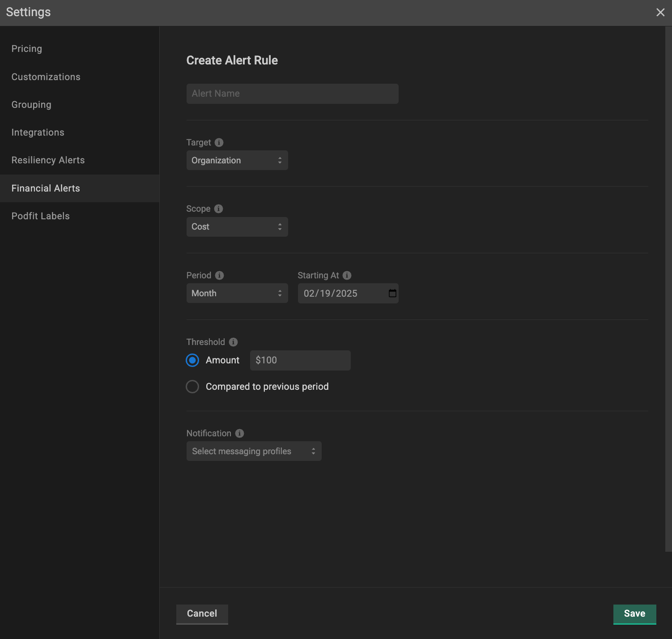Go to the Resiliency Alerts section
The height and width of the screenshot is (639, 672).
click(48, 160)
